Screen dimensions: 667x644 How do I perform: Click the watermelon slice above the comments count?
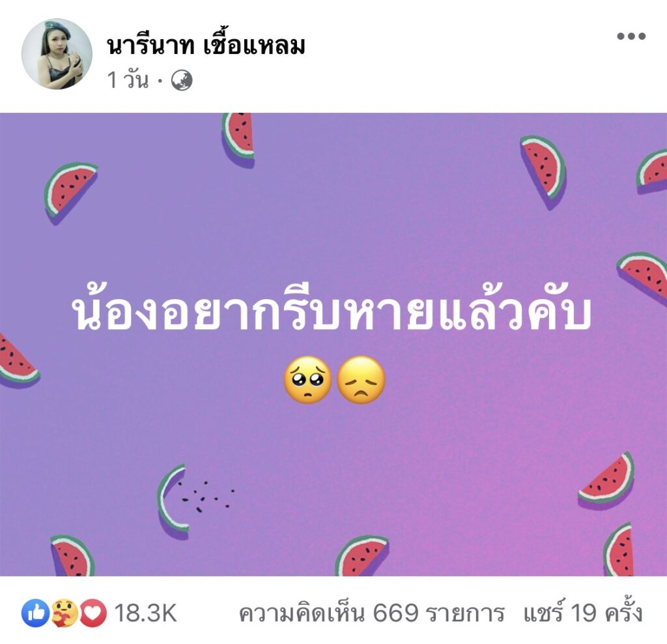point(362,555)
